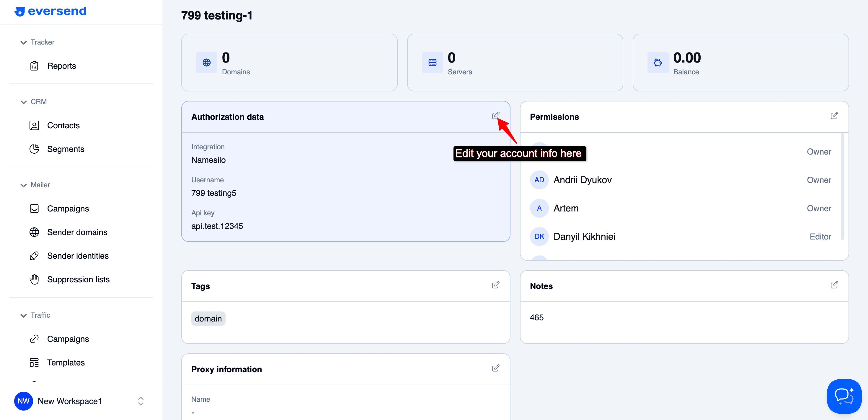Click the api.test.12345 key value
868x420 pixels.
tap(217, 226)
